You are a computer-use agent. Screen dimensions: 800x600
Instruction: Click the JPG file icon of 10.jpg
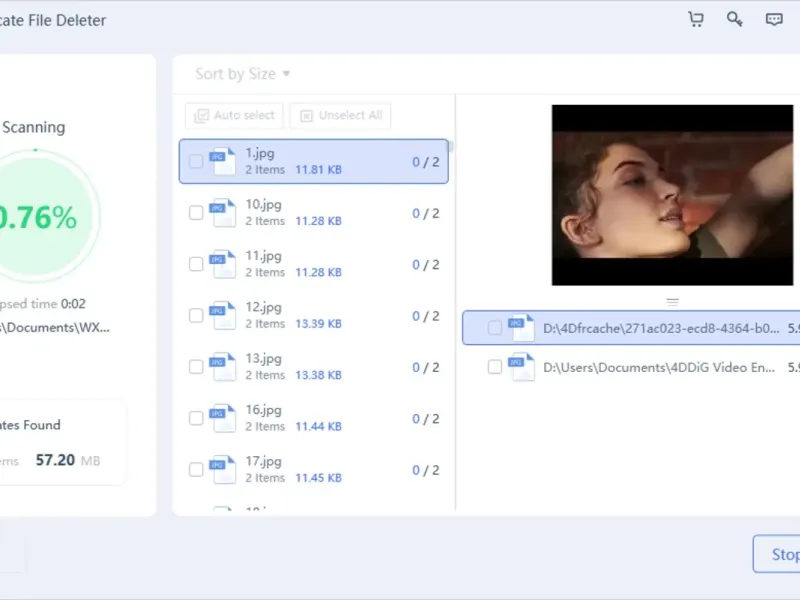coord(223,213)
